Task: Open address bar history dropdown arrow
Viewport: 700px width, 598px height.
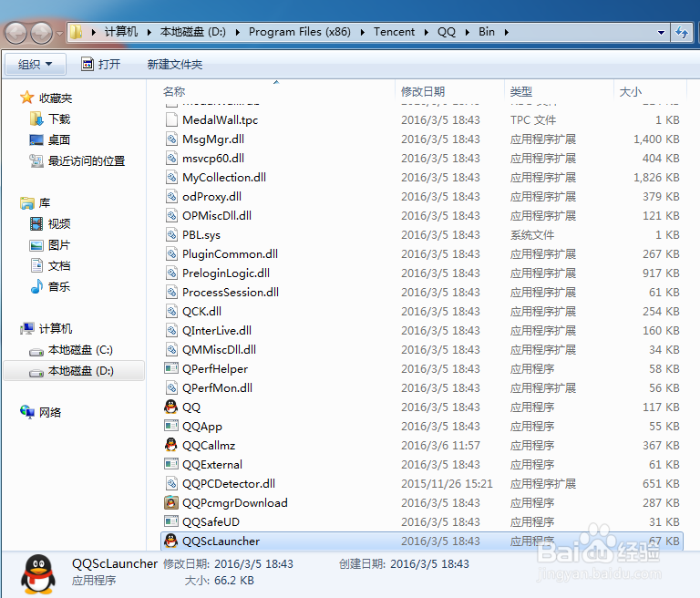Action: click(661, 32)
